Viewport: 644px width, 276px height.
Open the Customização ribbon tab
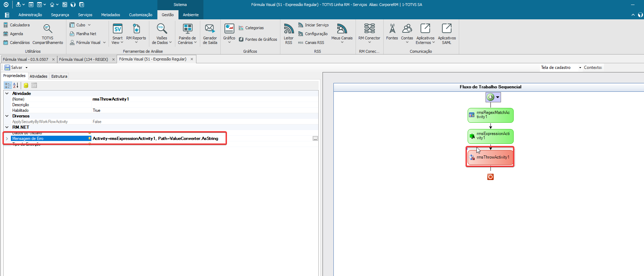[x=141, y=15]
